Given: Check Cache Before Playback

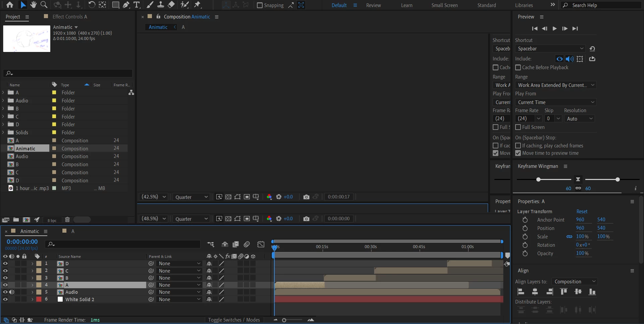Looking at the screenshot, I should 518,67.
